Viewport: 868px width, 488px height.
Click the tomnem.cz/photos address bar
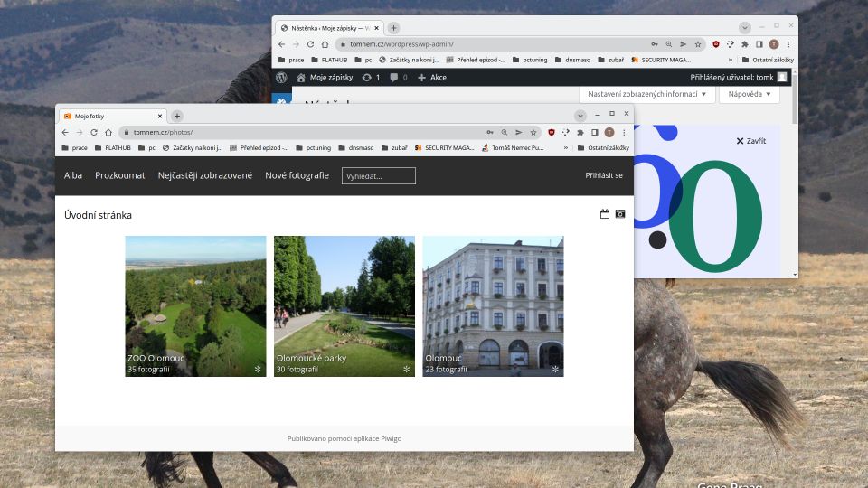302,132
